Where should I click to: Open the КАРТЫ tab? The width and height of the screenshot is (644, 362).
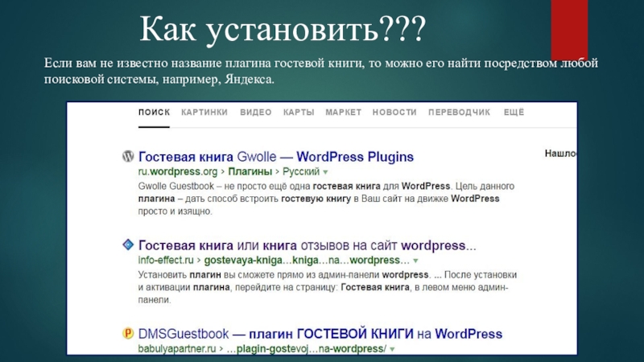click(299, 113)
